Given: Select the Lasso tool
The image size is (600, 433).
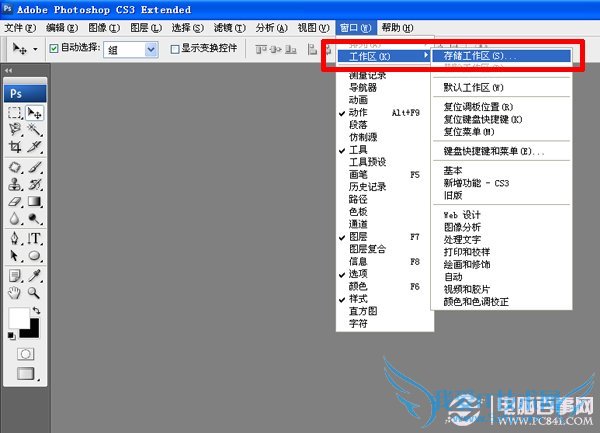Looking at the screenshot, I should 15,130.
